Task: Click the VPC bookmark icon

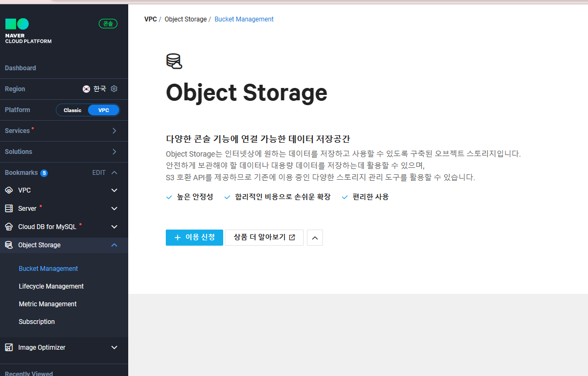Action: pos(9,190)
